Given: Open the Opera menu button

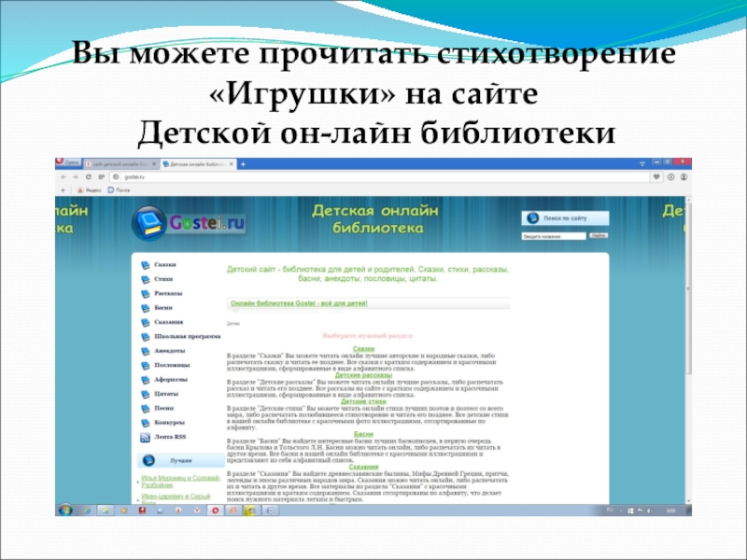Looking at the screenshot, I should point(67,162).
